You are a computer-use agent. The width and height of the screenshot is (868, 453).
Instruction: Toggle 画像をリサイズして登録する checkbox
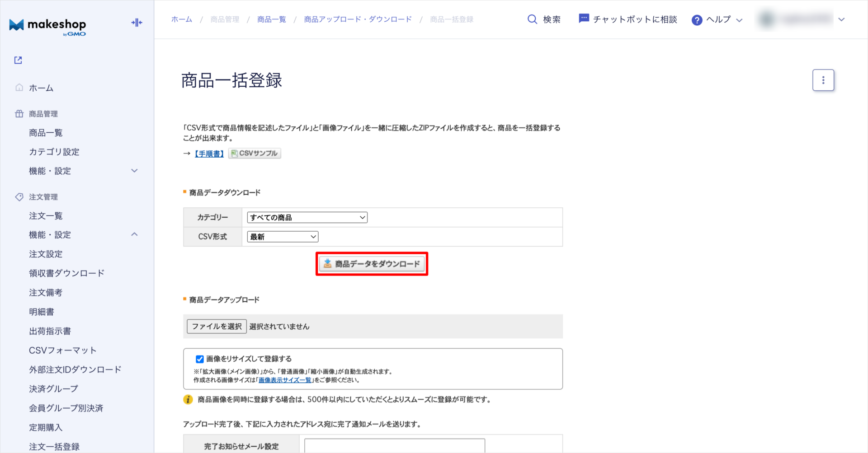[x=199, y=359]
